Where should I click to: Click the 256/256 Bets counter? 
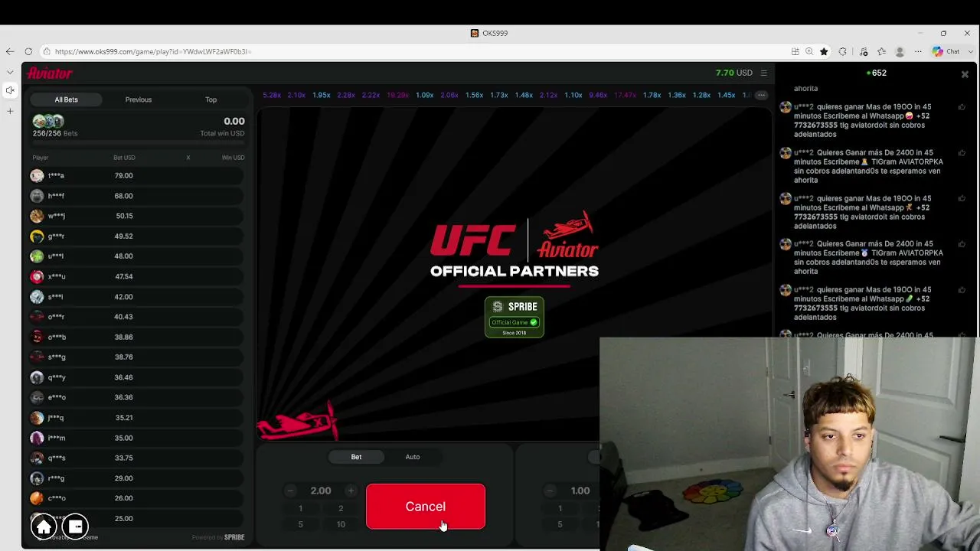55,133
